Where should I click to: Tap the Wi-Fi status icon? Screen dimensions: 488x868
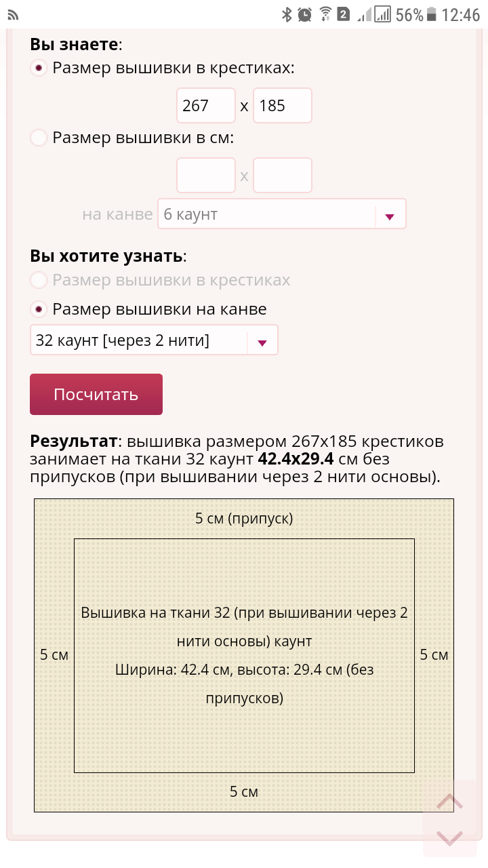pos(325,14)
